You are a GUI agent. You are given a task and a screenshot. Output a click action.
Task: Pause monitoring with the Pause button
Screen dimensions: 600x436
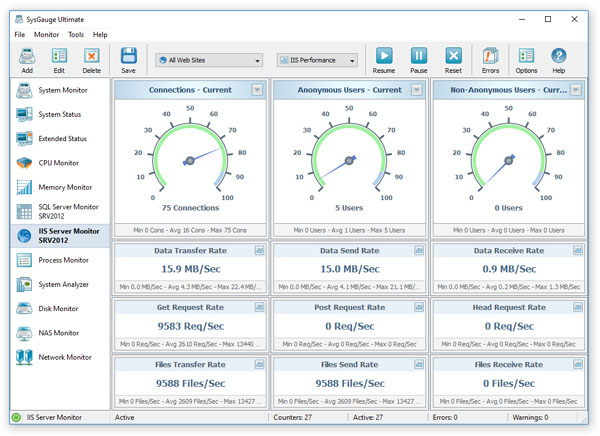click(x=419, y=57)
